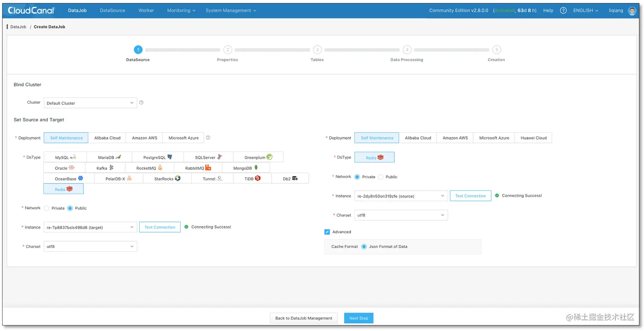Choose MongoDB as source DsType
The image size is (644, 331).
(x=246, y=168)
